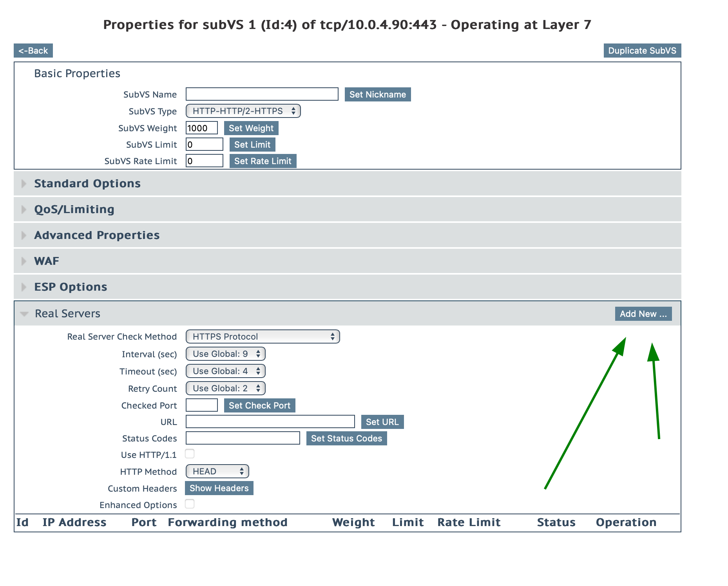Image resolution: width=728 pixels, height=586 pixels.
Task: Expand the Standard Options section
Action: point(87,184)
